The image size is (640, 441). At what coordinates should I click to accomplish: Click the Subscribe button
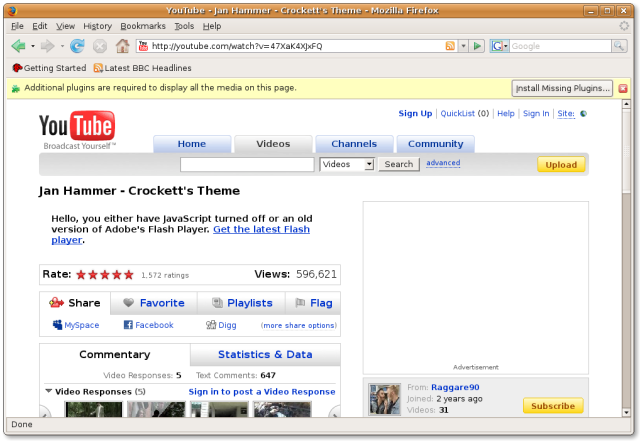[553, 406]
